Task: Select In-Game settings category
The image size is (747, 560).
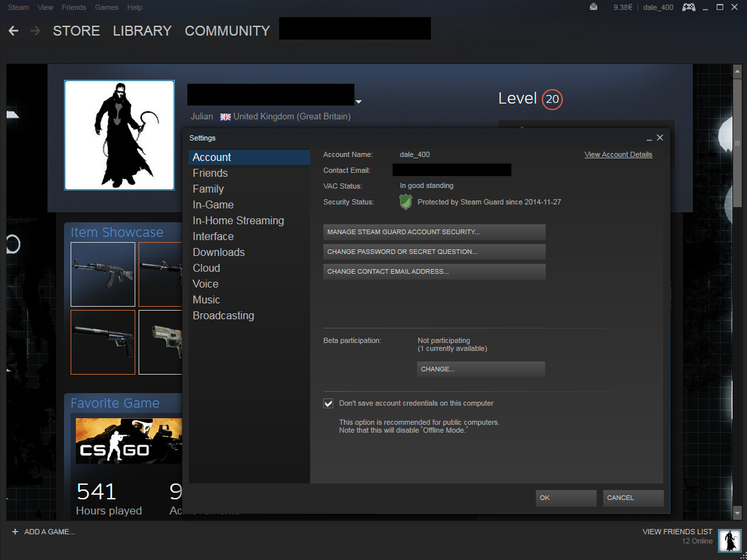Action: [249, 204]
